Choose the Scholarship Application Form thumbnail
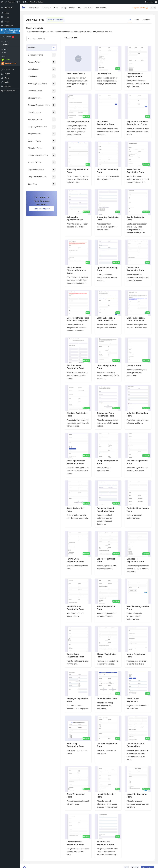Image resolution: width=158 pixels, height=868 pixels. coord(78,202)
